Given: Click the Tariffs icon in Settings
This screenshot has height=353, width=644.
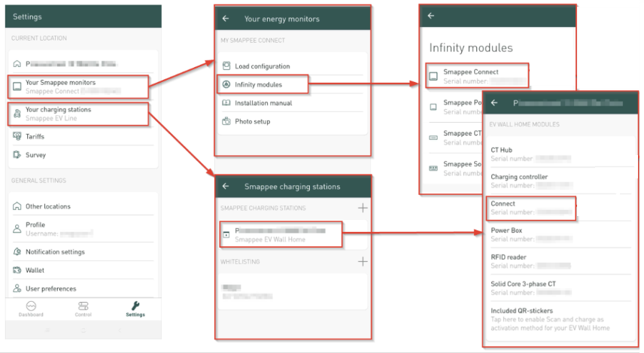Looking at the screenshot, I should point(17,136).
